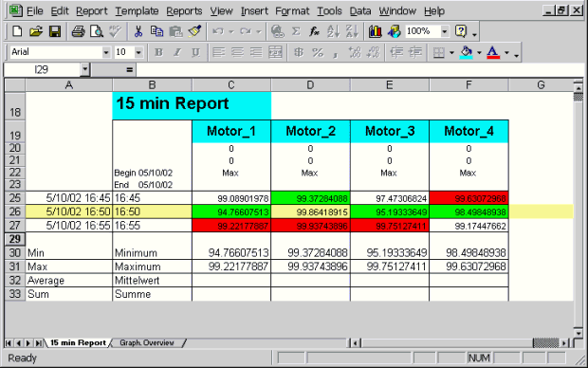
Task: Expand the font size 10 dropdown
Action: 138,52
